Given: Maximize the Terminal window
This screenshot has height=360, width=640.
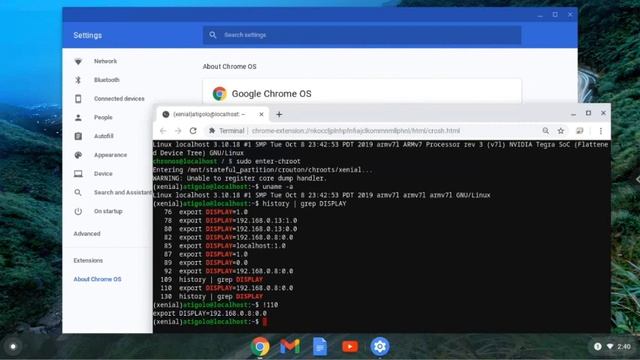Looking at the screenshot, I should point(588,113).
